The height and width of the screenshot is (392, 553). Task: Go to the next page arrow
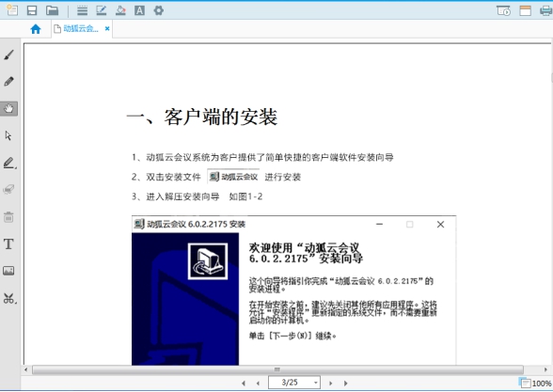click(x=330, y=383)
